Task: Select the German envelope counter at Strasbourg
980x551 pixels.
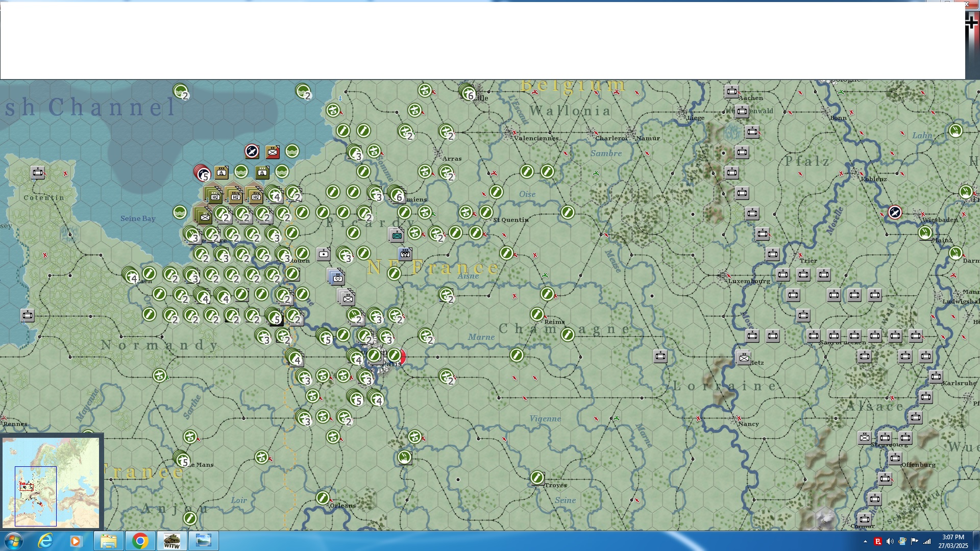Action: tap(864, 438)
